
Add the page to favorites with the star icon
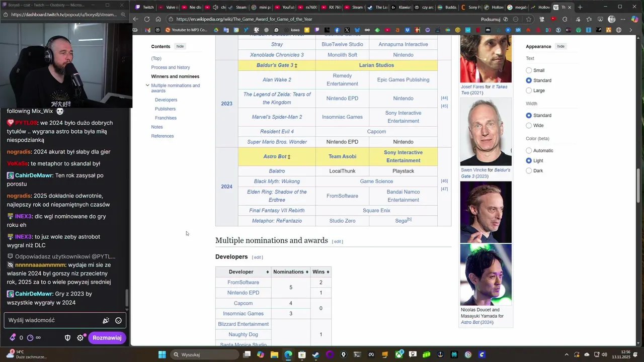[x=528, y=19]
